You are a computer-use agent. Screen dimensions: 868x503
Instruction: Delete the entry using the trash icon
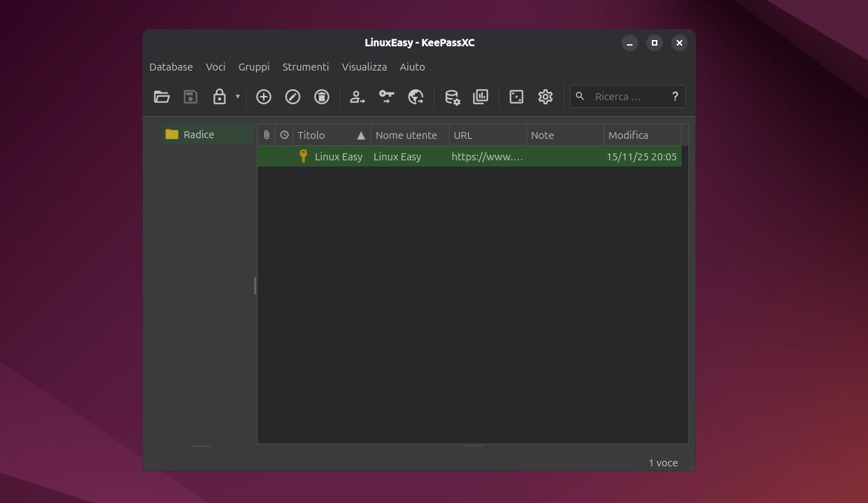[x=322, y=97]
